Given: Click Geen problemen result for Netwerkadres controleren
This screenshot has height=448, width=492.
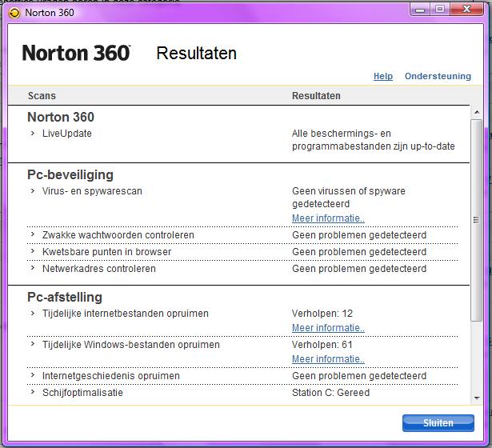Looking at the screenshot, I should click(x=359, y=269).
